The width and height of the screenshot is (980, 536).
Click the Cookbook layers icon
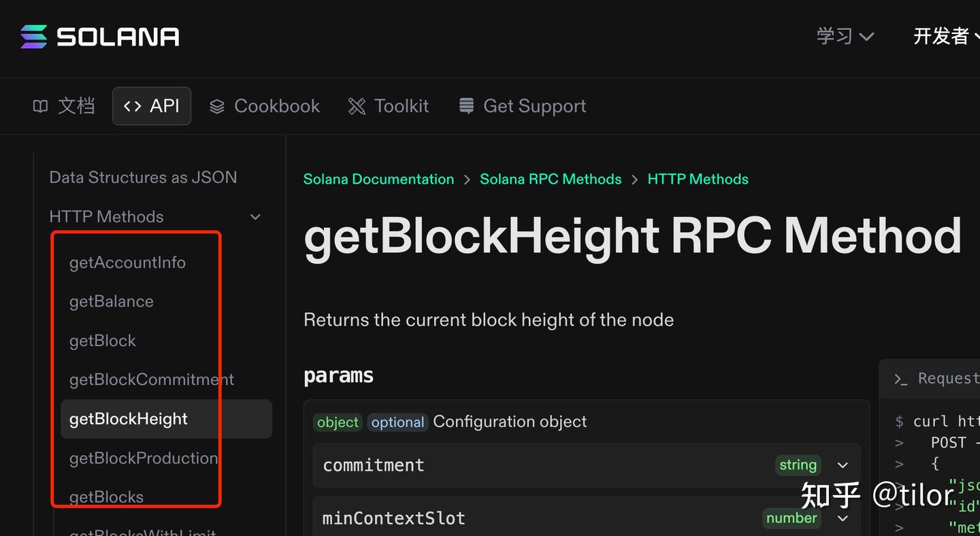point(217,107)
